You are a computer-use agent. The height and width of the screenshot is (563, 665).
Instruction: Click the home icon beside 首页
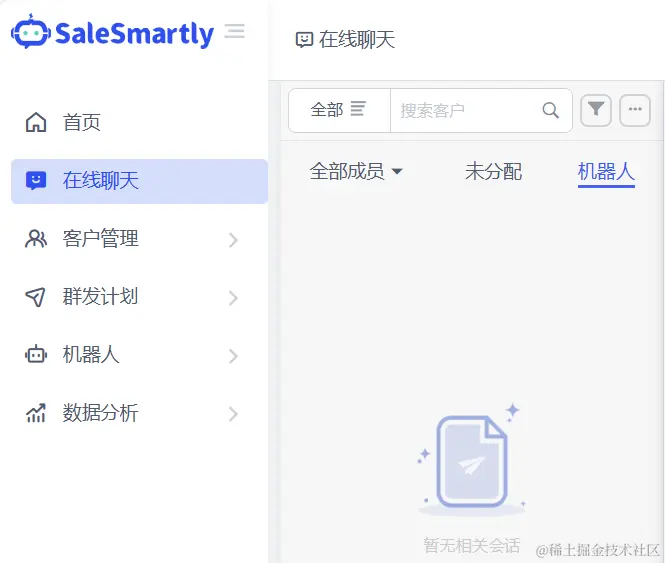pos(36,122)
